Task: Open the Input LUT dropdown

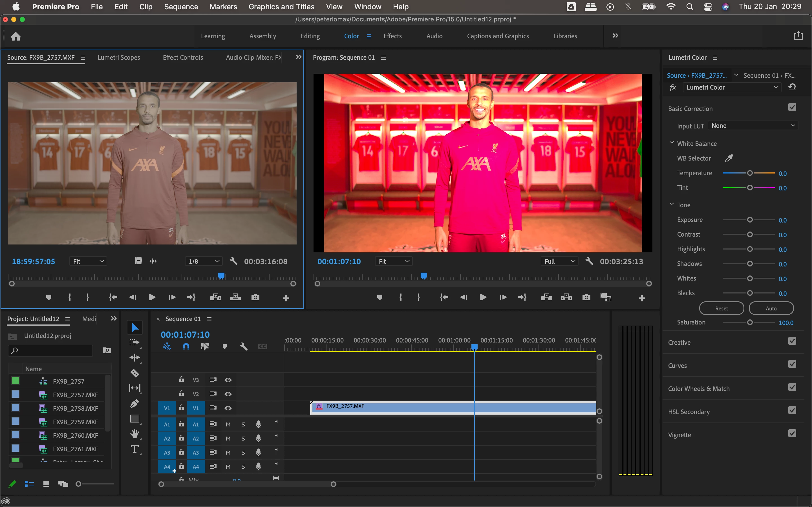Action: click(x=753, y=126)
